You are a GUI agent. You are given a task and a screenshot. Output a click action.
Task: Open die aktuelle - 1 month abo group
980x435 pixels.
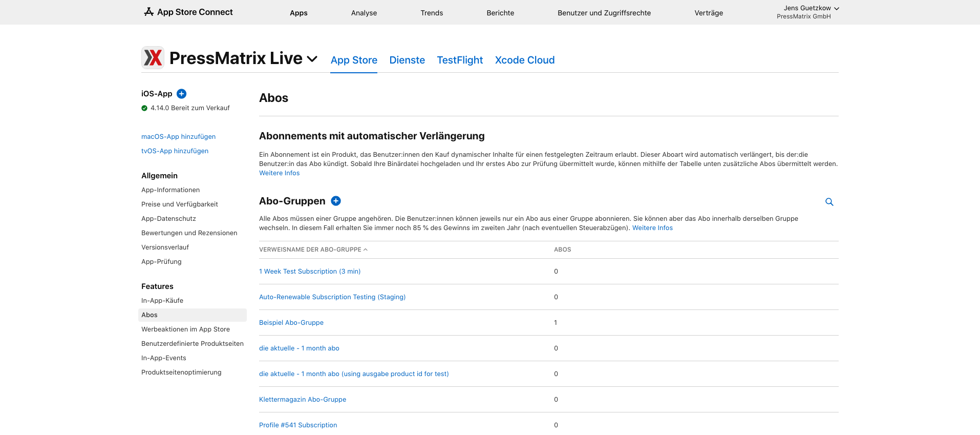pyautogui.click(x=299, y=348)
